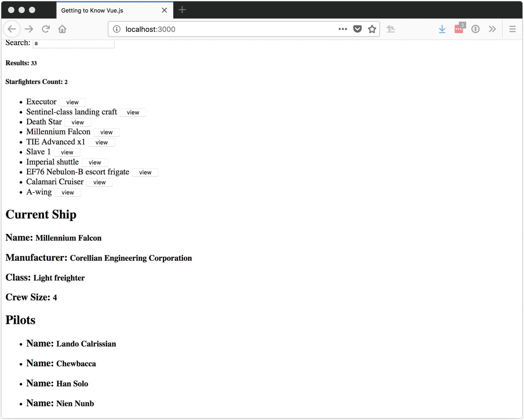Screen dimensions: 524x420
Task: Click the Name: Millennium Falcon line
Action: [53, 238]
